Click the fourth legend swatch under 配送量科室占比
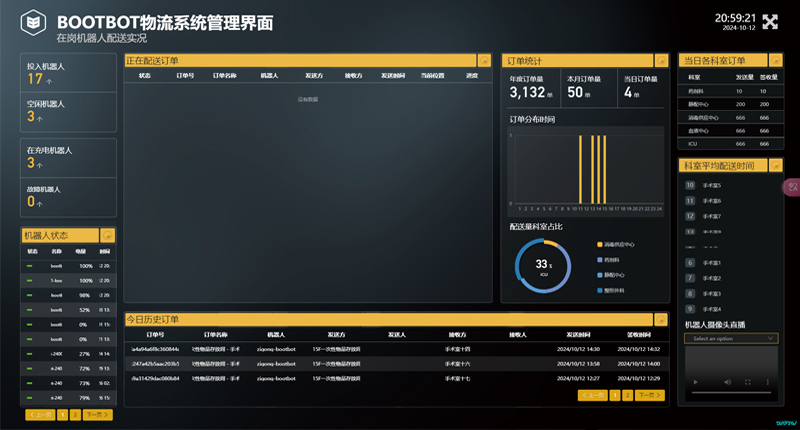800x430 pixels. pyautogui.click(x=599, y=290)
